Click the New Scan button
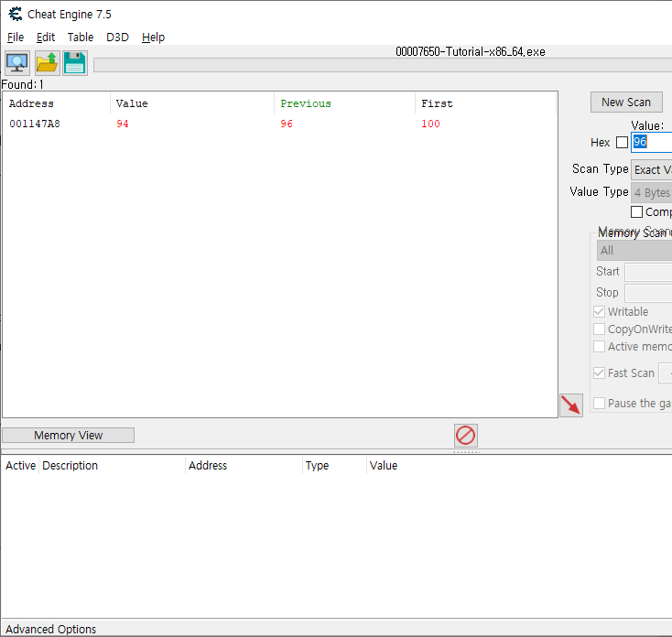 click(626, 102)
